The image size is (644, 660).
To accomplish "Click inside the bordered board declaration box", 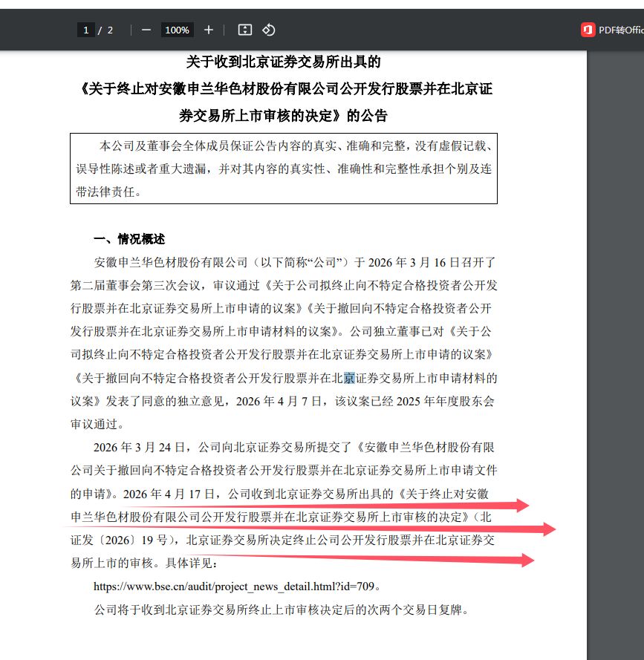I will [x=283, y=169].
